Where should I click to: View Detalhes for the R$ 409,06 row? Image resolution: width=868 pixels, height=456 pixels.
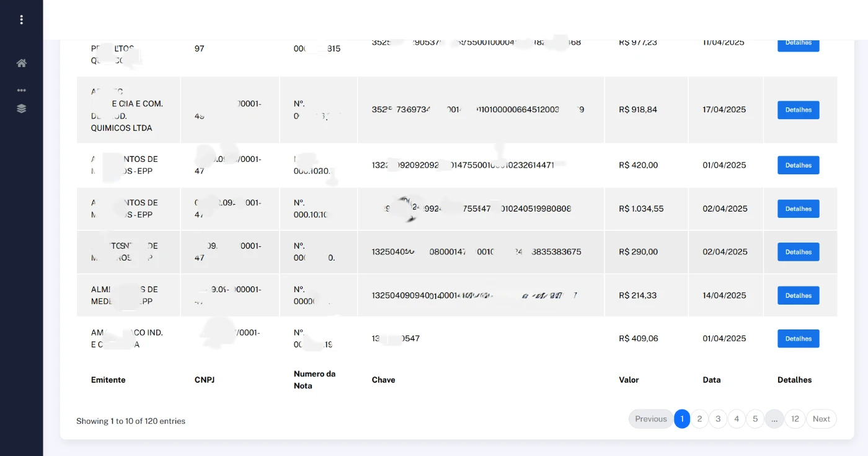(798, 339)
